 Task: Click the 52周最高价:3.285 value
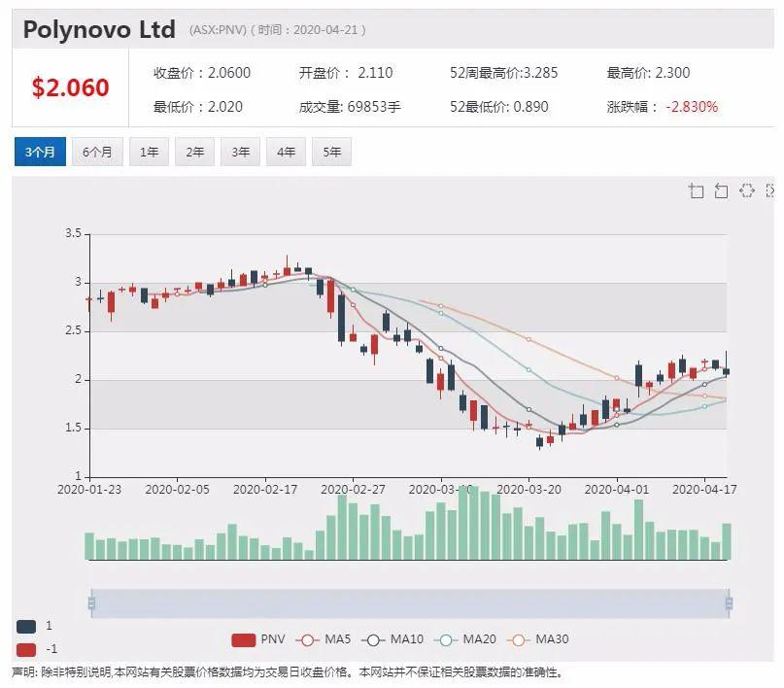coord(503,73)
